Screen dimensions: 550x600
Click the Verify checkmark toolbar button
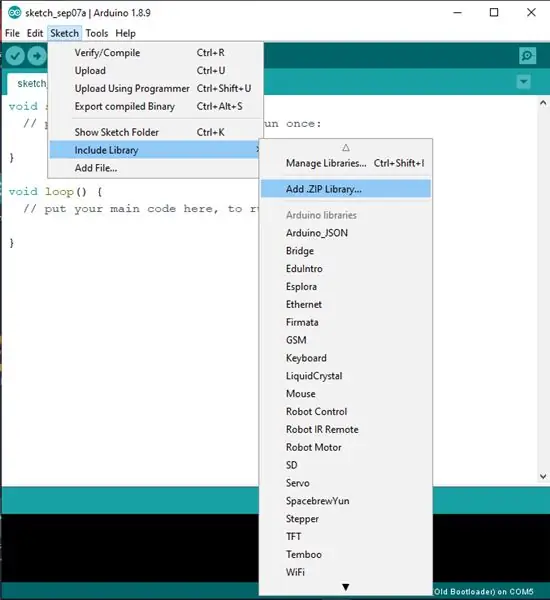[15, 56]
